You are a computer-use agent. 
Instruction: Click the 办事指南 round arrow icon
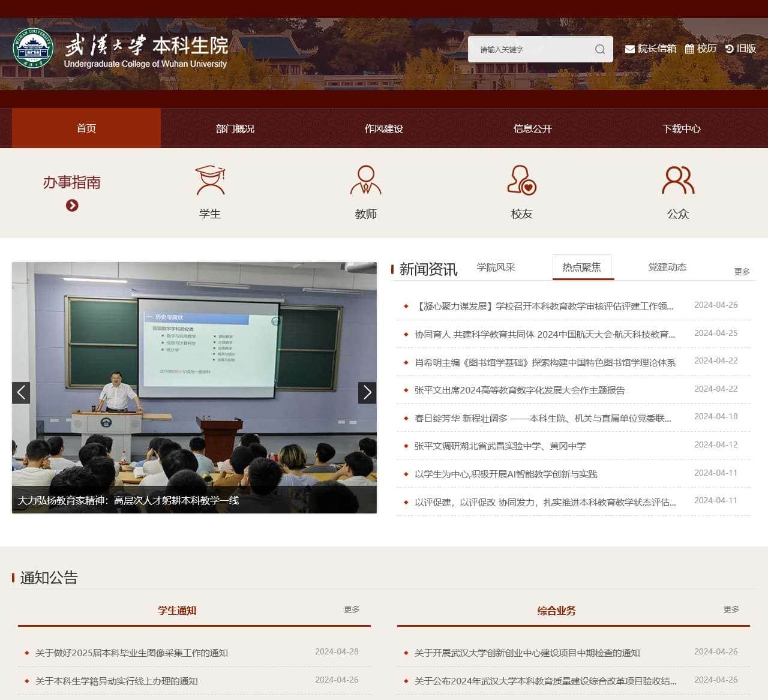(x=72, y=206)
